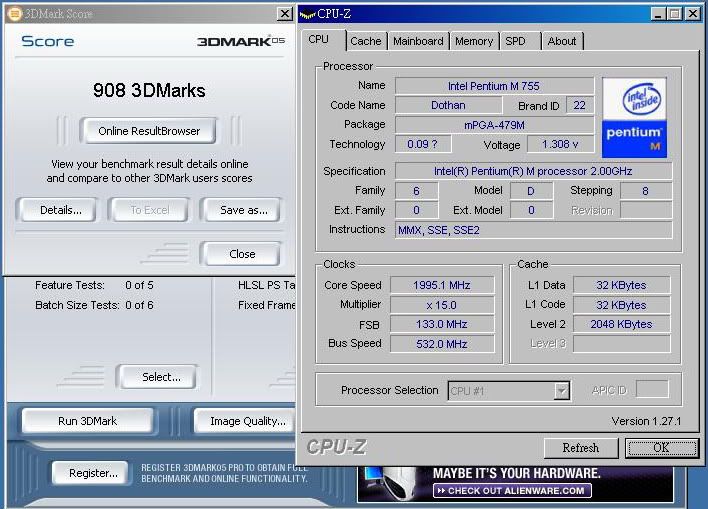708x509 pixels.
Task: Click the Refresh button in CPU-Z
Action: (581, 448)
